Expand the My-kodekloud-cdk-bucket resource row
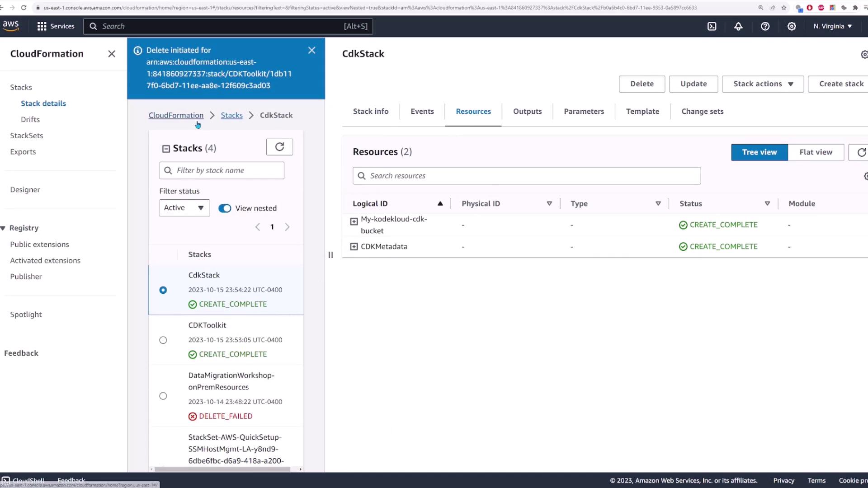 pos(354,221)
